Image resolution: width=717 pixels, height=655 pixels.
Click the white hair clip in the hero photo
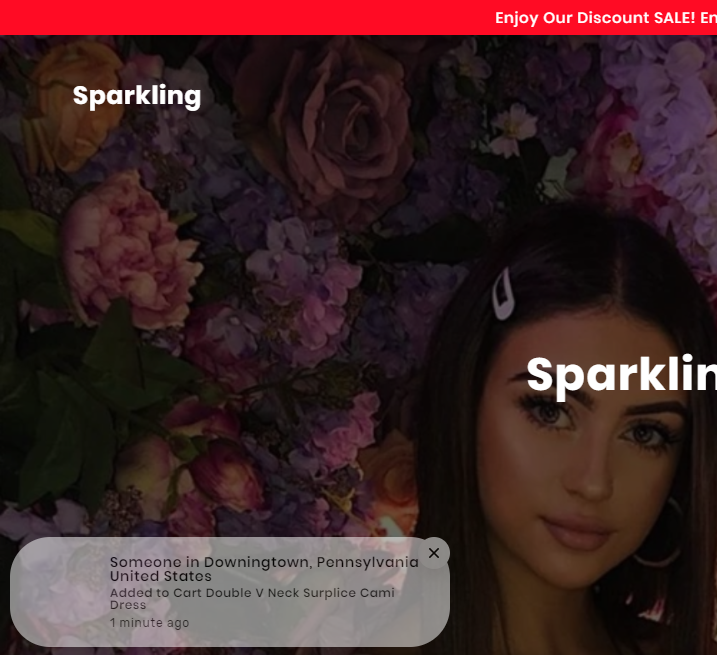tap(503, 294)
